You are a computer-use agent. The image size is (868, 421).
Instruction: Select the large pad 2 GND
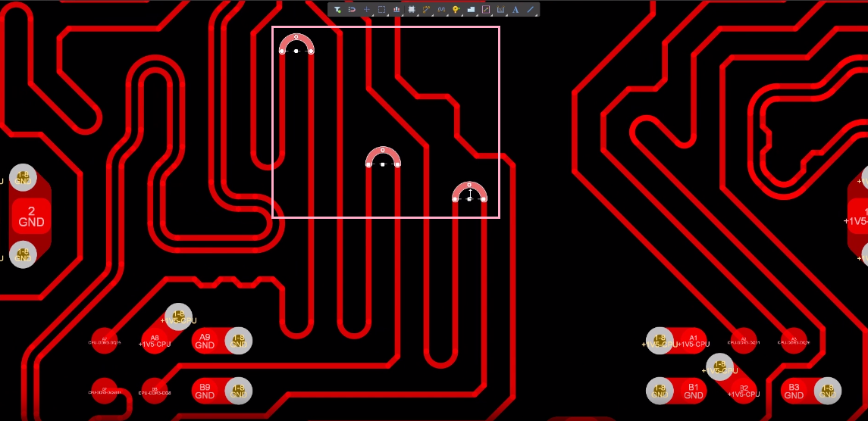tap(31, 217)
